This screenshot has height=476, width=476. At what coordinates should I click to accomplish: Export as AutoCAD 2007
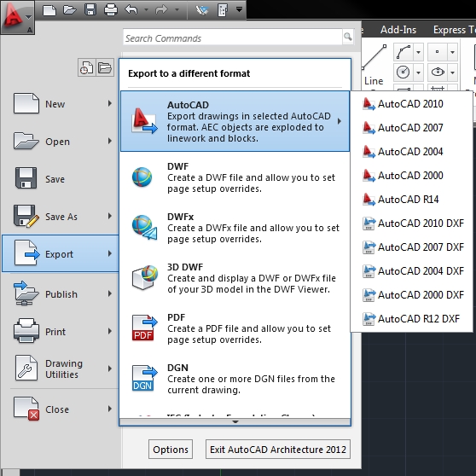tap(411, 127)
